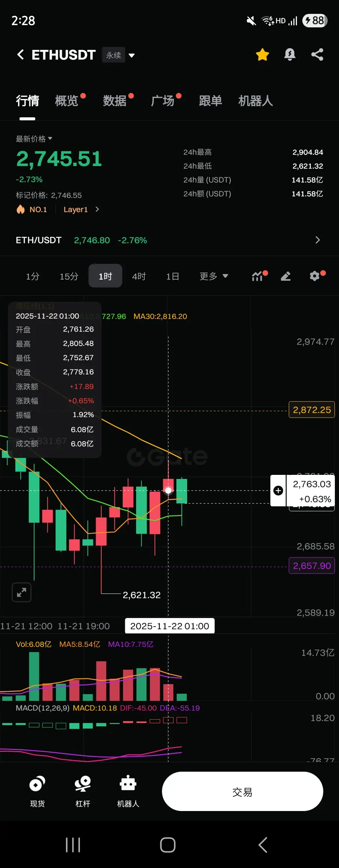This screenshot has width=339, height=868.
Task: Open the Layer1 category link
Action: [x=76, y=210]
